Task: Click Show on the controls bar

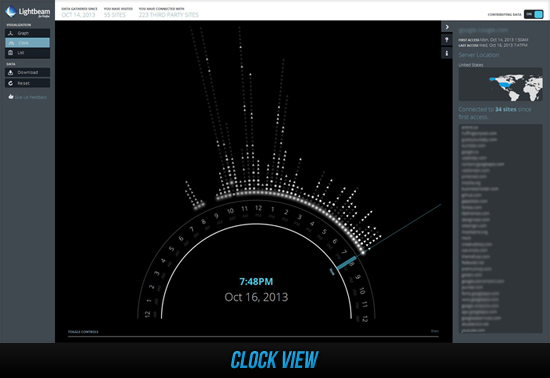Action: pyautogui.click(x=435, y=331)
